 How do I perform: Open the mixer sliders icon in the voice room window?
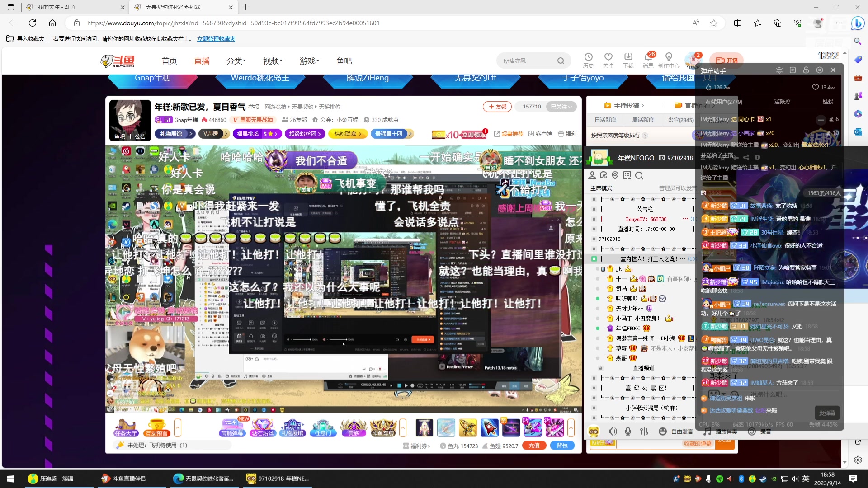tap(644, 432)
